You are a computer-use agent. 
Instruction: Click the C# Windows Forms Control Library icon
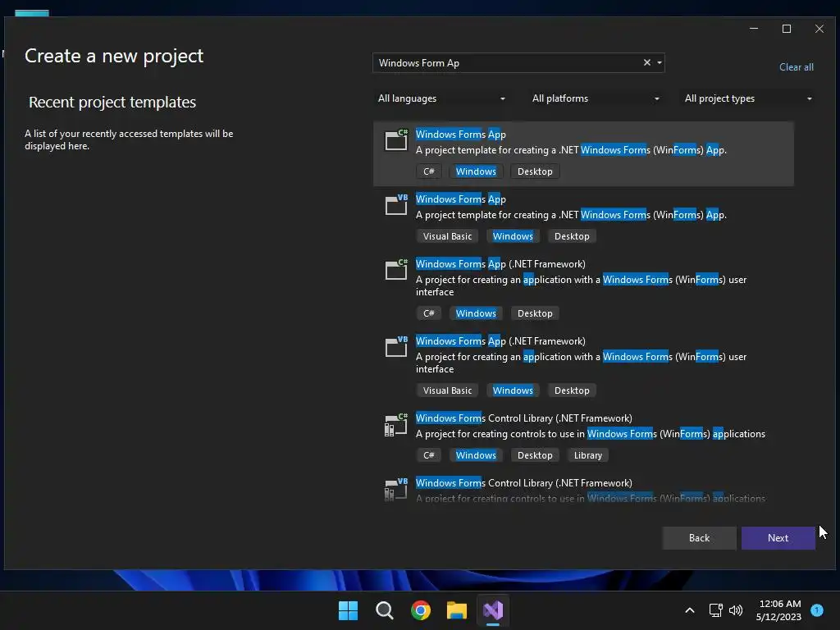[396, 425]
